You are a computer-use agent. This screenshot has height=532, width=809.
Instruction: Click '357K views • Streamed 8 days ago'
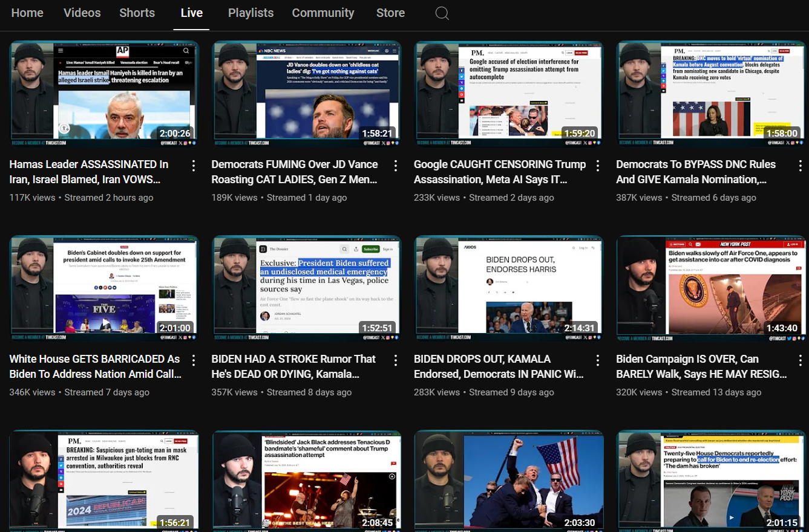point(281,392)
